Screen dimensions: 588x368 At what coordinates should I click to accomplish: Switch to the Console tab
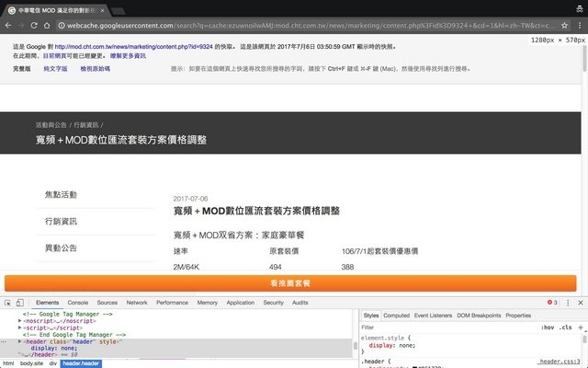[77, 303]
